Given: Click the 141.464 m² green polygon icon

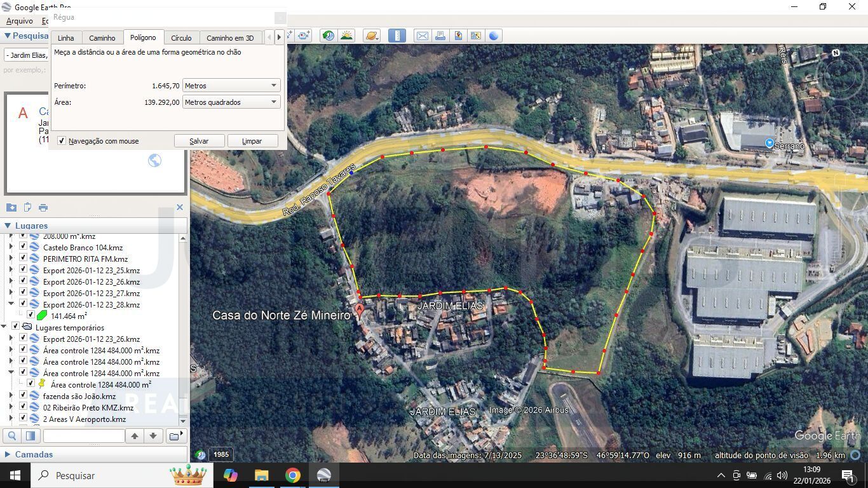Looking at the screenshot, I should point(42,316).
